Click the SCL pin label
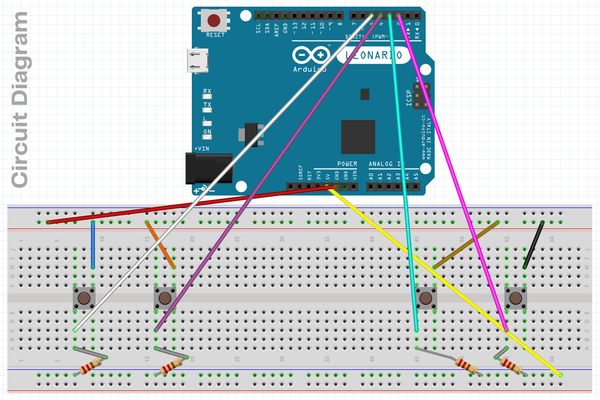This screenshot has height=400, width=600. (258, 28)
